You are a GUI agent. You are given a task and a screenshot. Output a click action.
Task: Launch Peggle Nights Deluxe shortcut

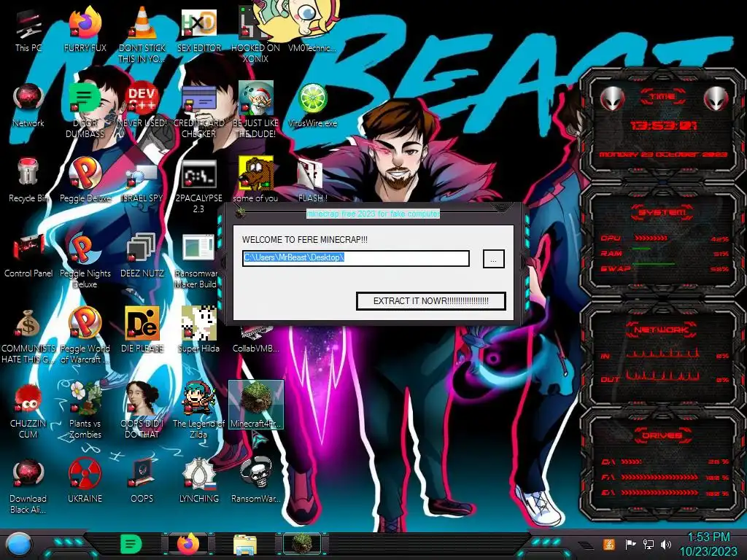click(x=85, y=261)
